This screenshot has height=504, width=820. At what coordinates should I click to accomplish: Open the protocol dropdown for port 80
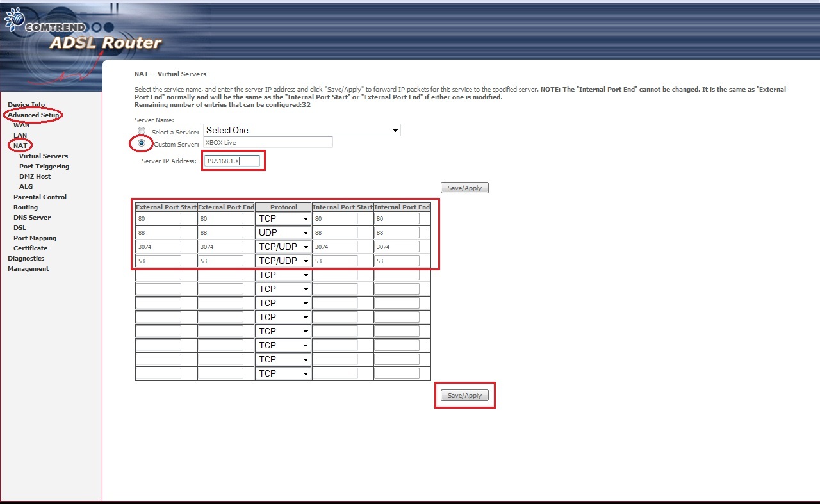(x=284, y=218)
